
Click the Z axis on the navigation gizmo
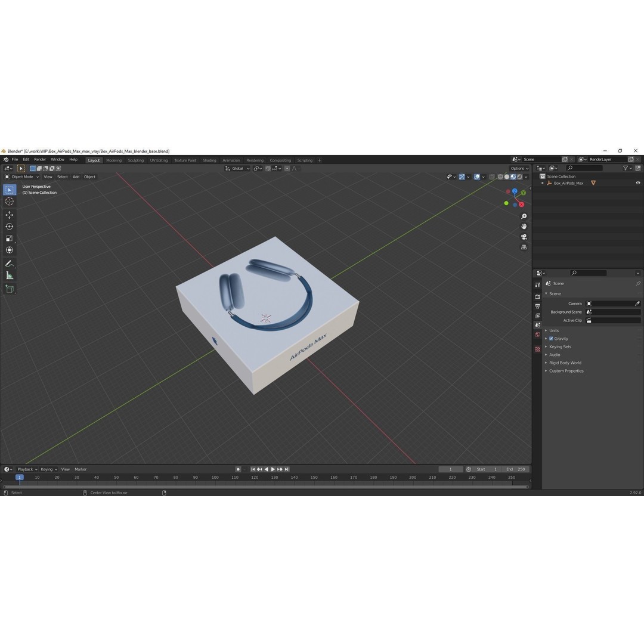(x=514, y=191)
